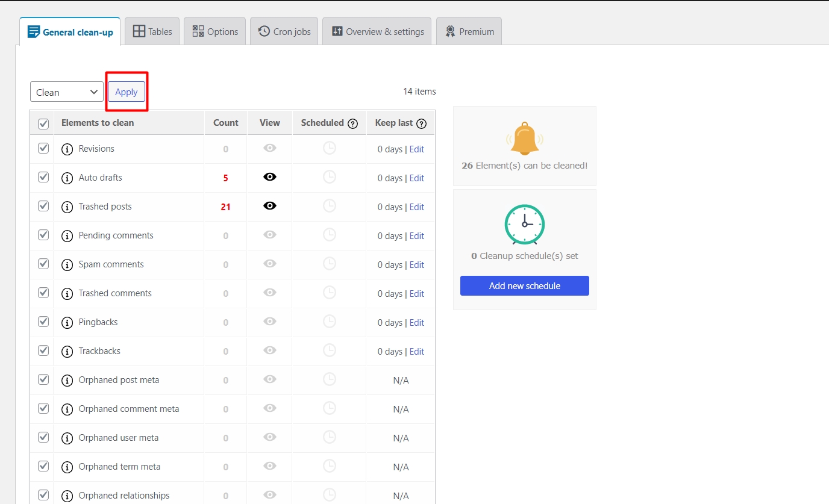Screen dimensions: 829x504
Task: Click the info icon beside Auto drafts
Action: pos(67,178)
